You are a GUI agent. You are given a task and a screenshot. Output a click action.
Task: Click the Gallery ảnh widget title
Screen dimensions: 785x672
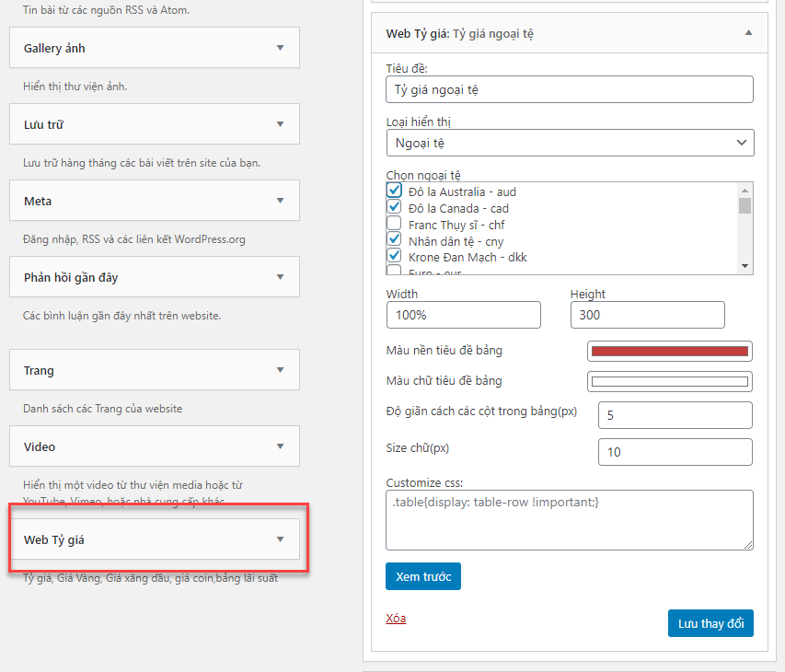[54, 49]
